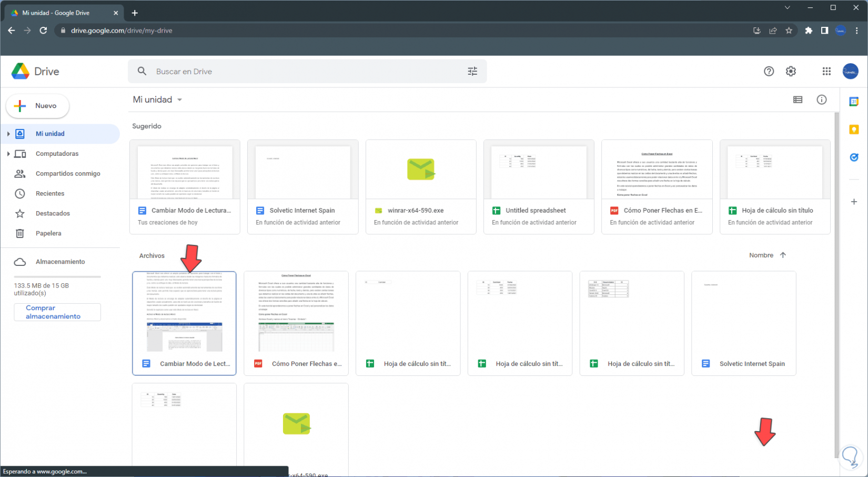Open the Google Drive logo home link
Screen dimensions: 868x477
(35, 71)
